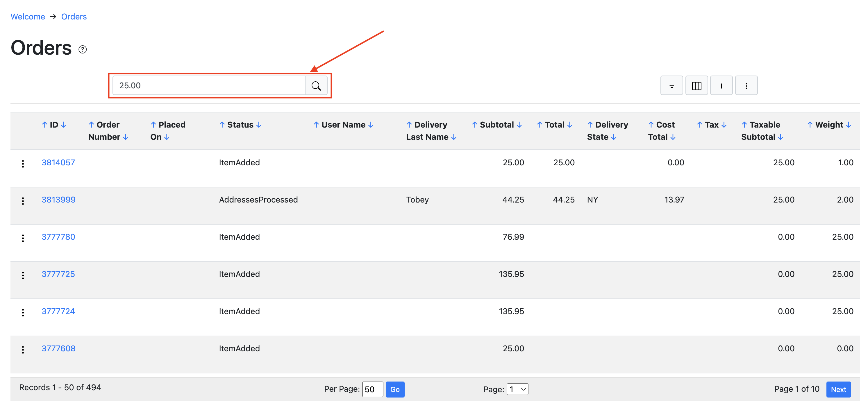Open the Orders help question icon
This screenshot has width=868, height=401.
(x=83, y=49)
